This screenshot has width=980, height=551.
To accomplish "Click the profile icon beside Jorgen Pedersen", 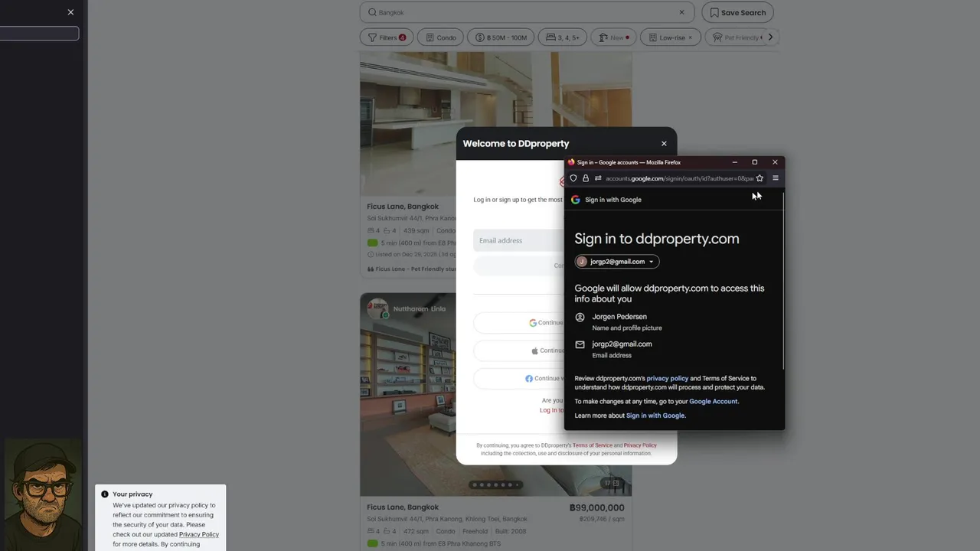I will 580,317.
